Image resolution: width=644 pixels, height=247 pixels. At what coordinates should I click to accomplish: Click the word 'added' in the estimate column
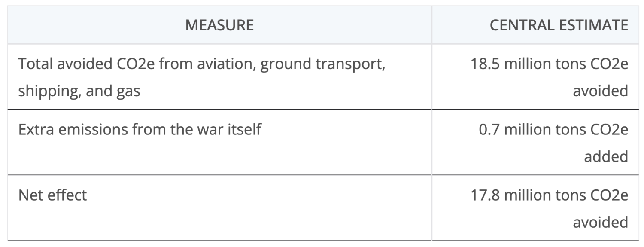tap(606, 156)
